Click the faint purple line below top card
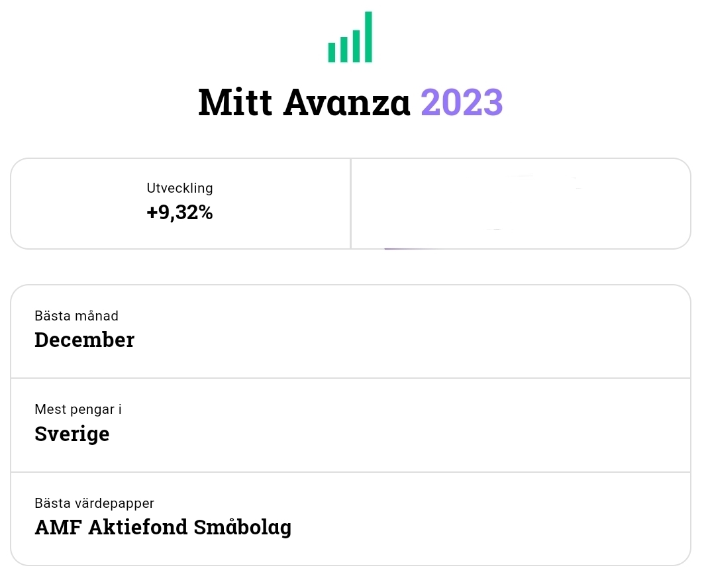706x588 pixels. click(405, 249)
